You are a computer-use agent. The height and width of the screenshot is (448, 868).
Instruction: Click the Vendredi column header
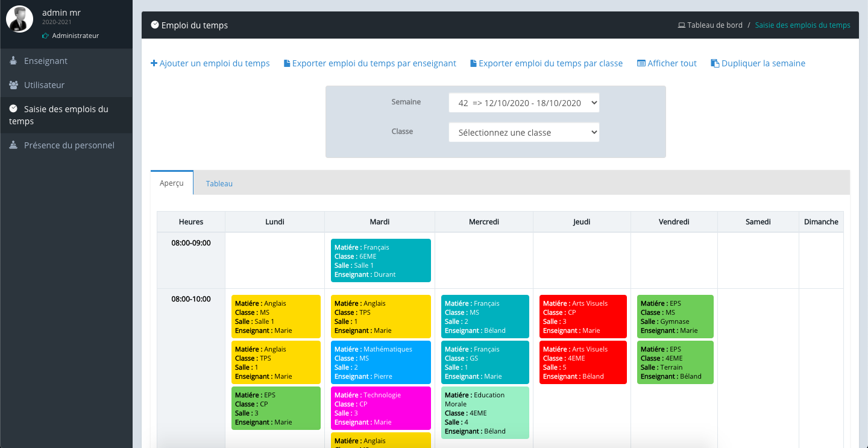point(674,222)
